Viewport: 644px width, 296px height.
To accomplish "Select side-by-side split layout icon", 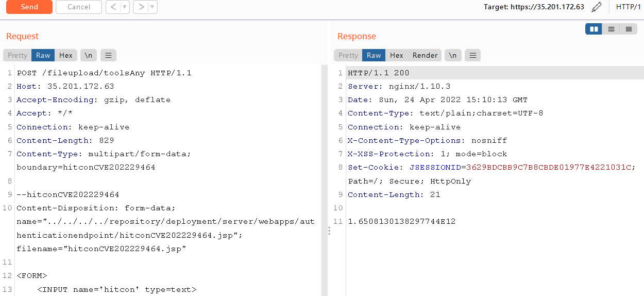I will (594, 29).
